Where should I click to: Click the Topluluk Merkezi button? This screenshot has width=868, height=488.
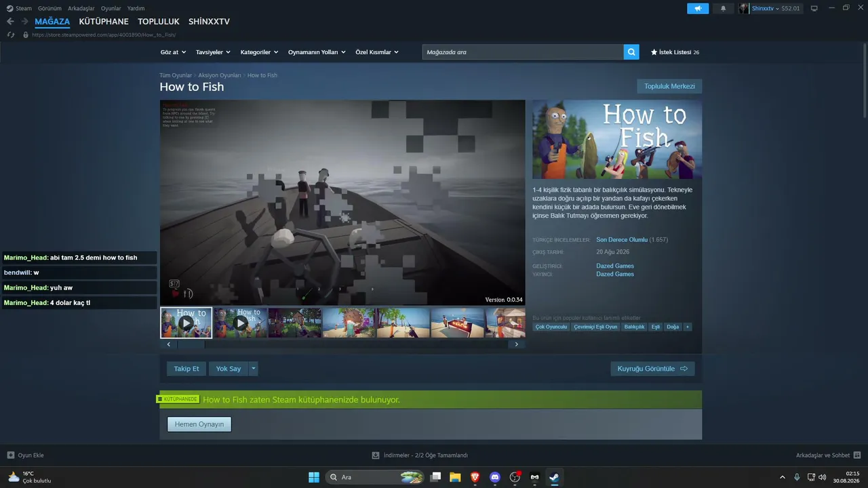pos(669,86)
